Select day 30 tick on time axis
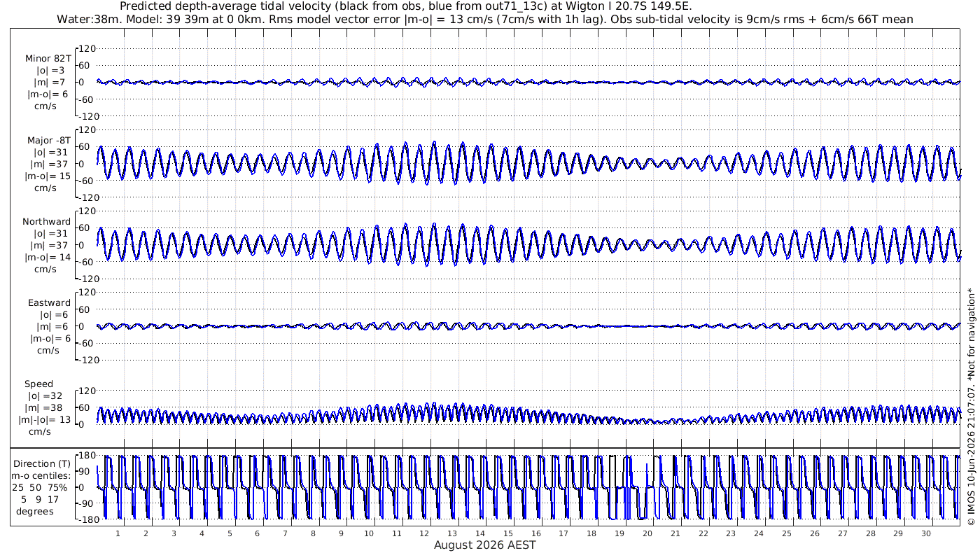The image size is (980, 560). [926, 533]
